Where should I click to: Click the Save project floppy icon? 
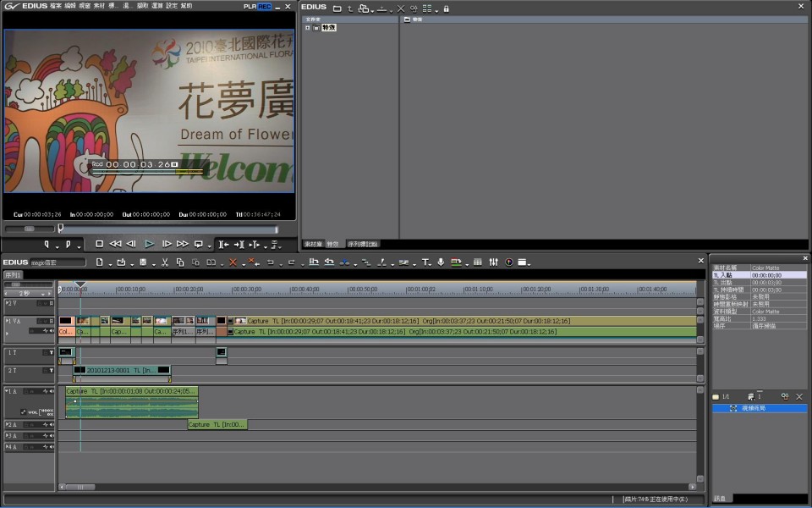pos(142,262)
